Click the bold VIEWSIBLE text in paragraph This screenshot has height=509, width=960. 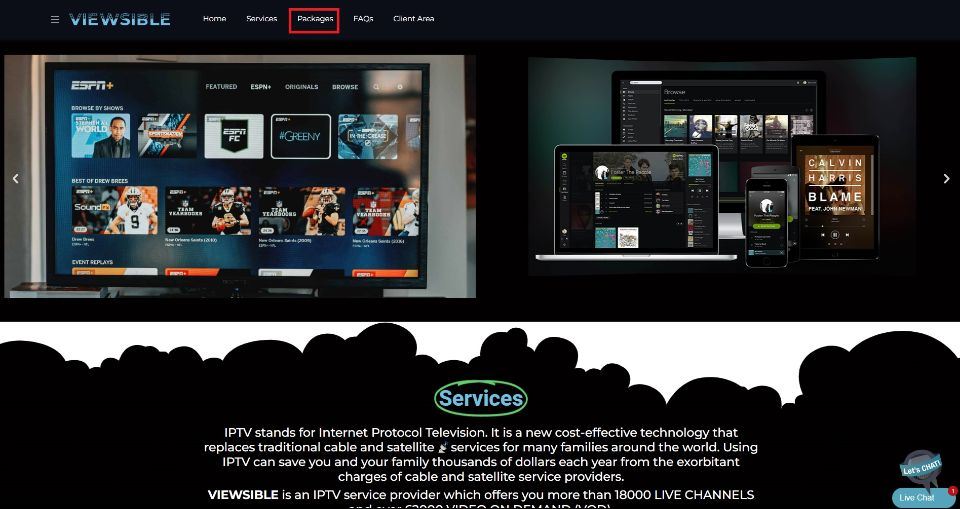tap(243, 495)
